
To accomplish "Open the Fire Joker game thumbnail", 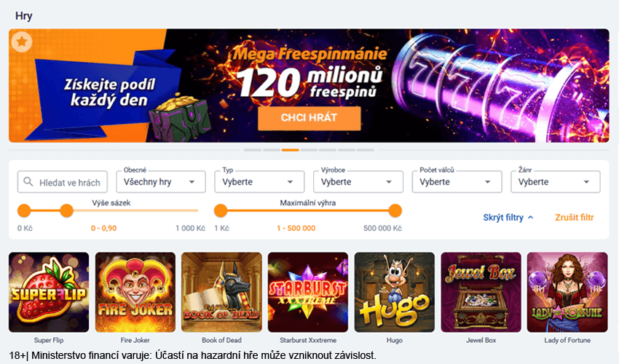I will tap(135, 292).
